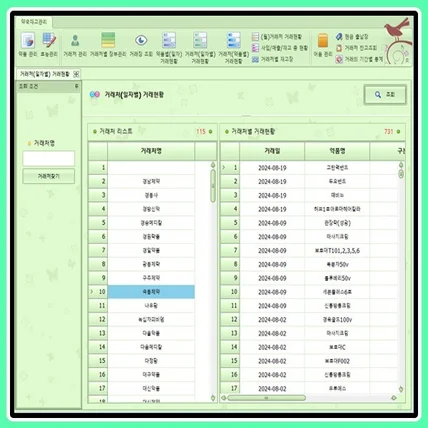Select highlighted row 10 in 거래처 리스트
The width and height of the screenshot is (428, 428).
[x=151, y=292]
